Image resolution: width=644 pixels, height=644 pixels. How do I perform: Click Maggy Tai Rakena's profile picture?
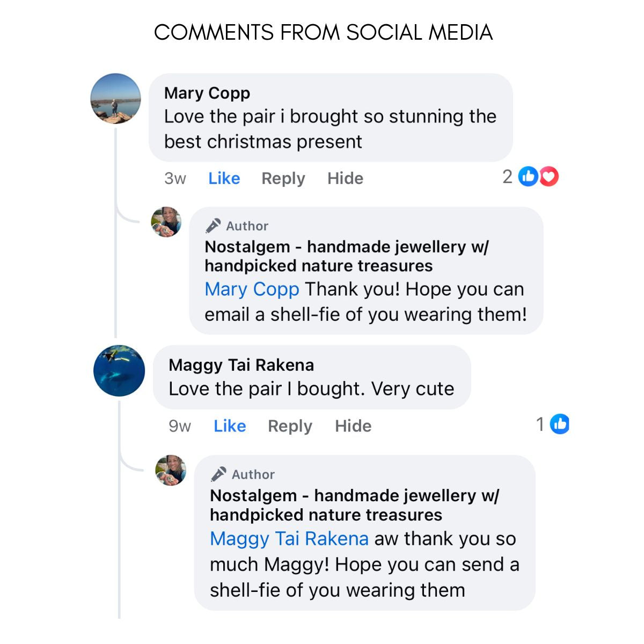point(119,371)
